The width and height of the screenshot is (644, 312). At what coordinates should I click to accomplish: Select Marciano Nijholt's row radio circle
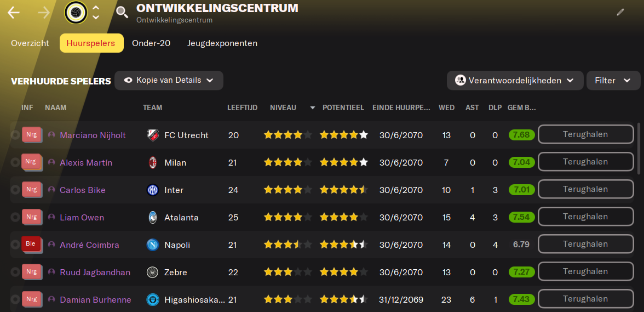(x=15, y=135)
